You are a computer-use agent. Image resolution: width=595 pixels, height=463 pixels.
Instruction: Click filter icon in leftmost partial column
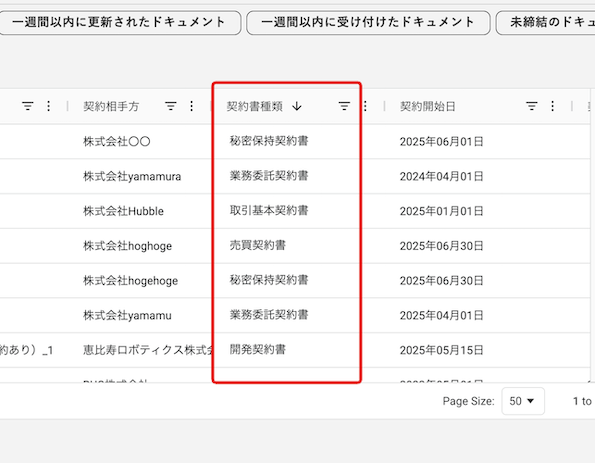point(28,106)
